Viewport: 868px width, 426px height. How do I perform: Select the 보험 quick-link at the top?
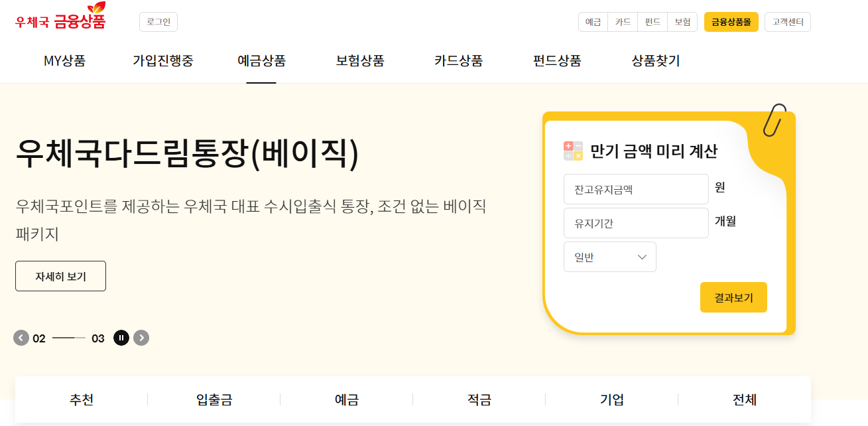point(682,22)
